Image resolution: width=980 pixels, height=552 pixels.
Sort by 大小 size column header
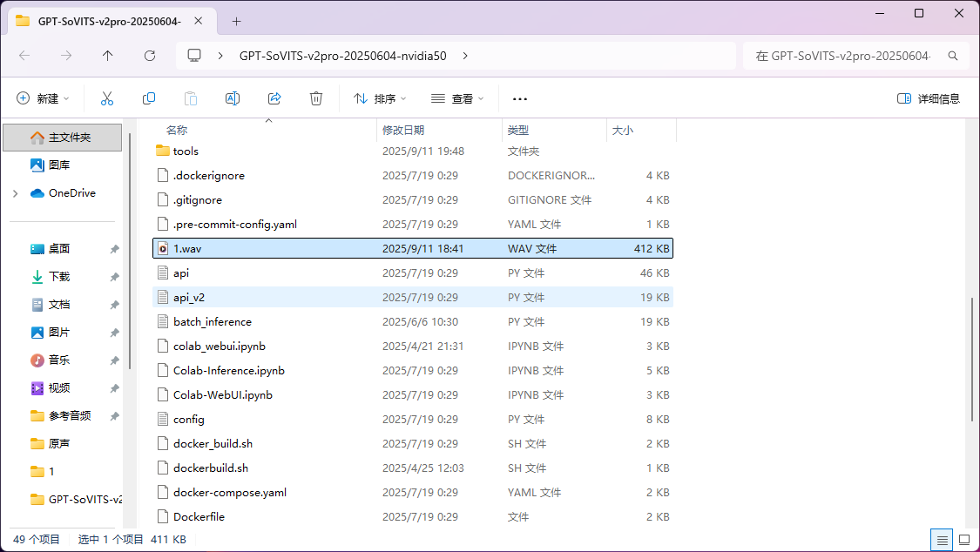click(x=623, y=130)
